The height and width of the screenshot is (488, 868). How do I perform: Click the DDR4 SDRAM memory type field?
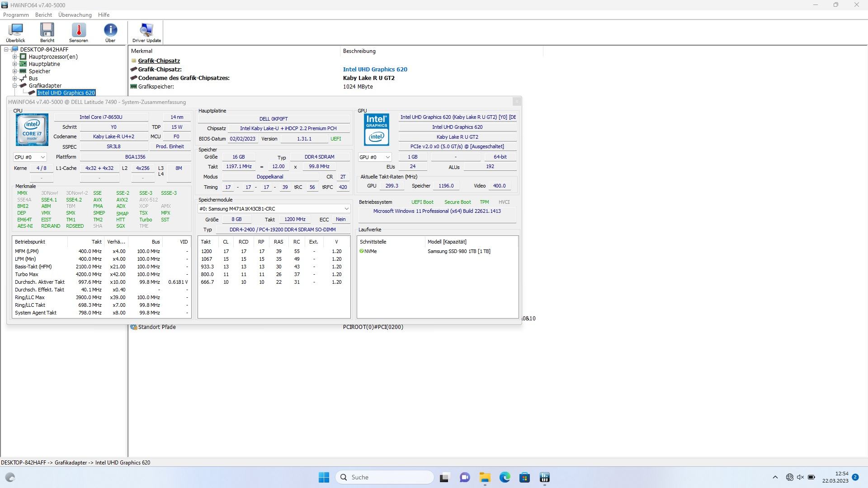coord(319,157)
